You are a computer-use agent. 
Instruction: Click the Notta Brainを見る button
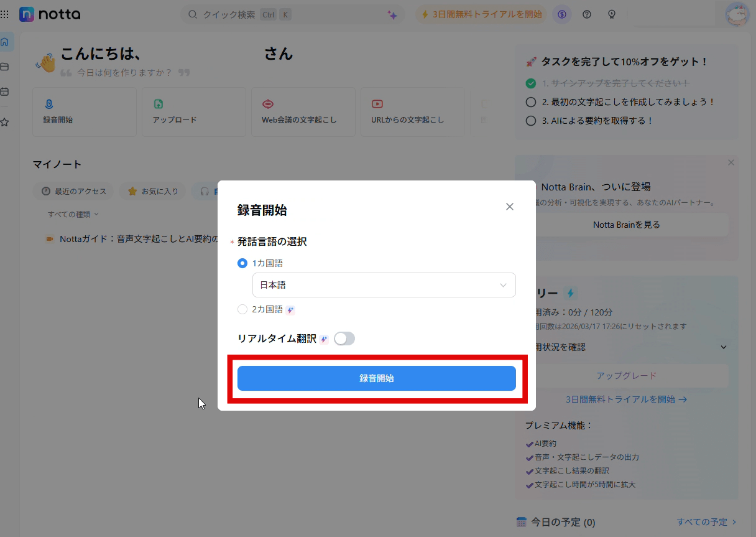coord(626,225)
